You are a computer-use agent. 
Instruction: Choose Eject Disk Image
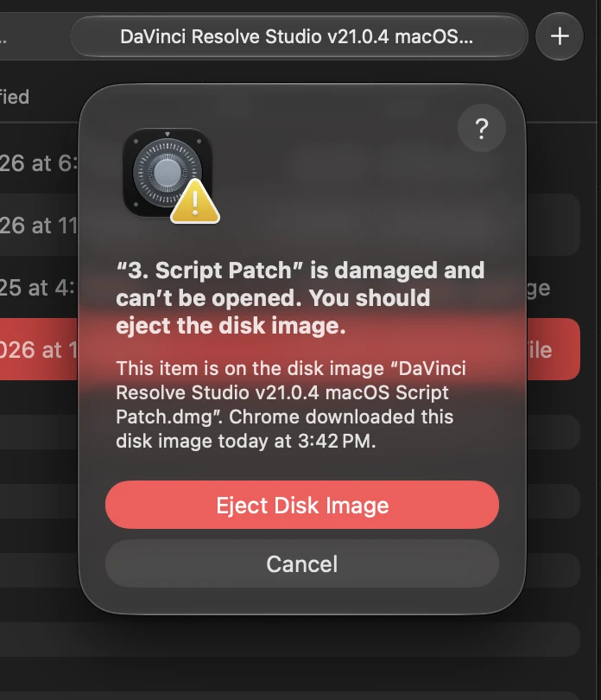coord(302,505)
